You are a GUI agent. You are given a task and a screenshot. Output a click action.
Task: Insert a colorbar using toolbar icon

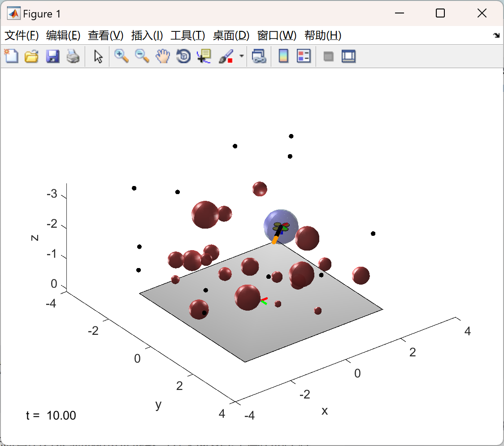[283, 56]
